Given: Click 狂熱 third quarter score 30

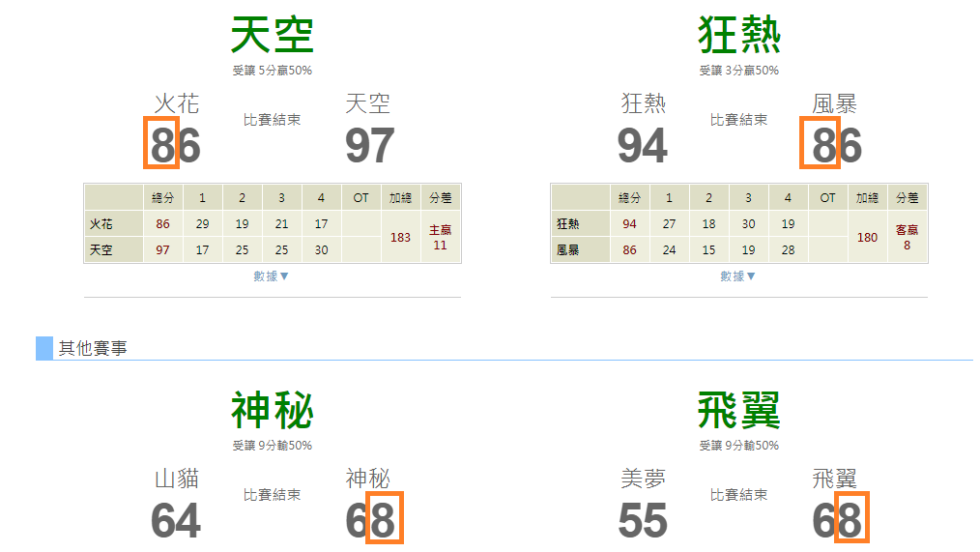Looking at the screenshot, I should coord(749,224).
